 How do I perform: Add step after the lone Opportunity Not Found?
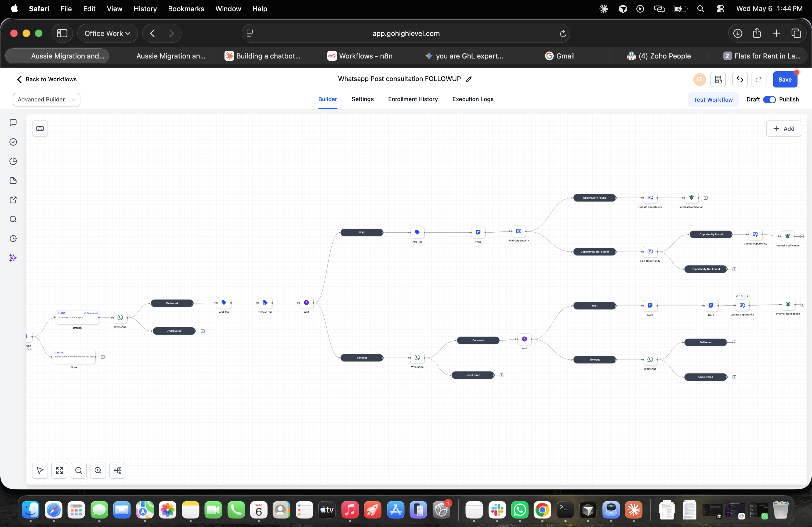[734, 269]
